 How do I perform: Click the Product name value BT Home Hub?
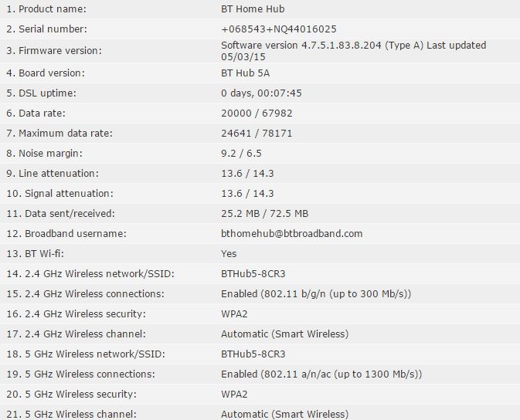[x=253, y=9]
